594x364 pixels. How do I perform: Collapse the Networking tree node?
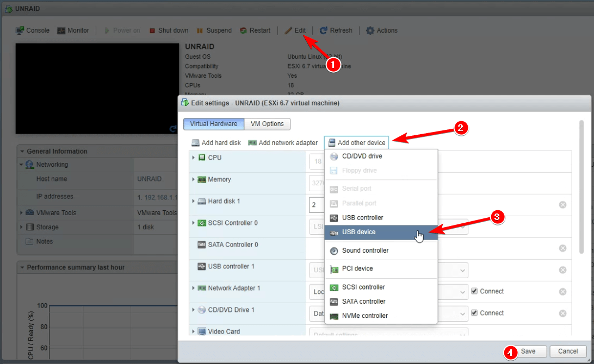pyautogui.click(x=21, y=165)
